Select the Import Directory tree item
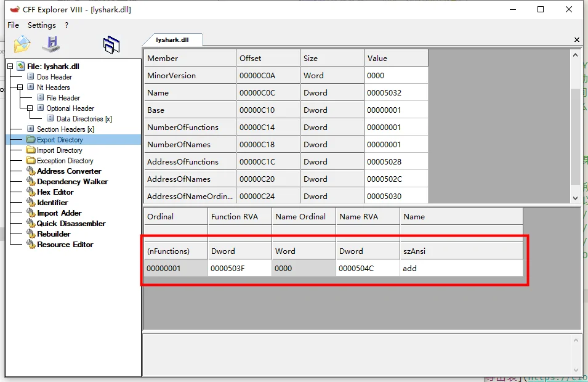Image resolution: width=588 pixels, height=382 pixels. [x=59, y=150]
